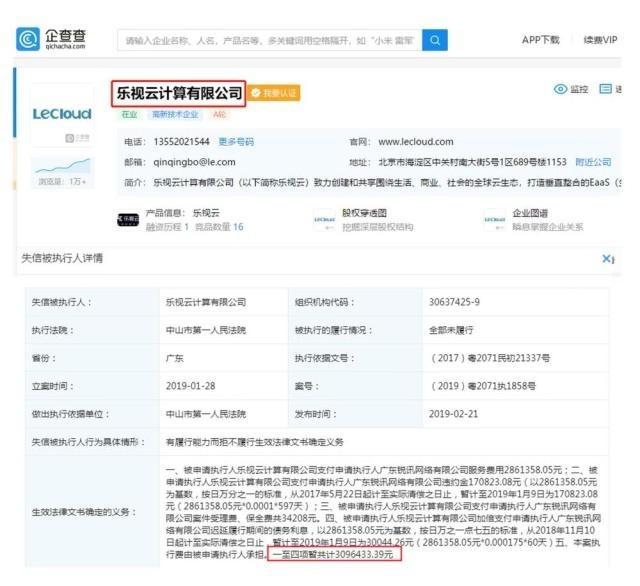
Task: Close the 失信被执行人详情 panel
Action: click(x=607, y=259)
